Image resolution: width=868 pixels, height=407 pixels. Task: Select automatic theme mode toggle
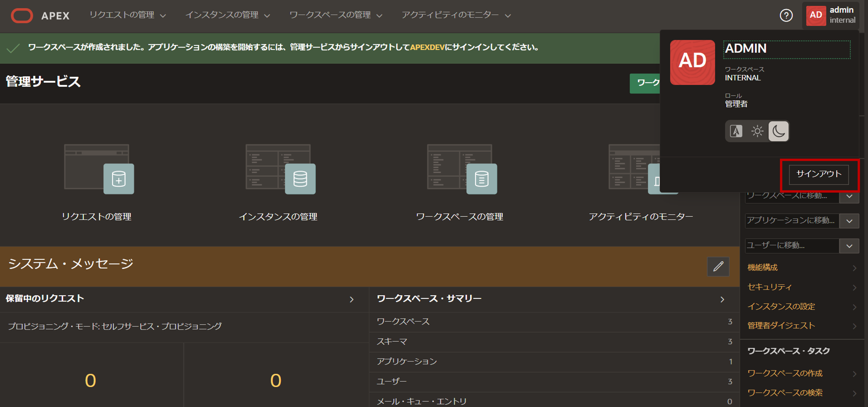tap(736, 131)
